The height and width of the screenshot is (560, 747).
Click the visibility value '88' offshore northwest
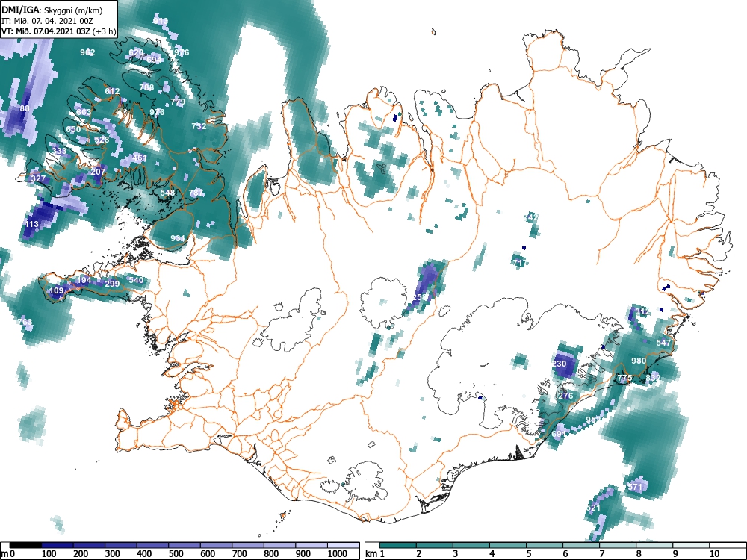pos(25,108)
